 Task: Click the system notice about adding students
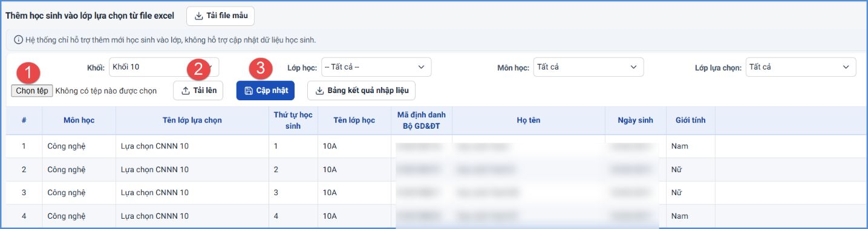click(171, 40)
